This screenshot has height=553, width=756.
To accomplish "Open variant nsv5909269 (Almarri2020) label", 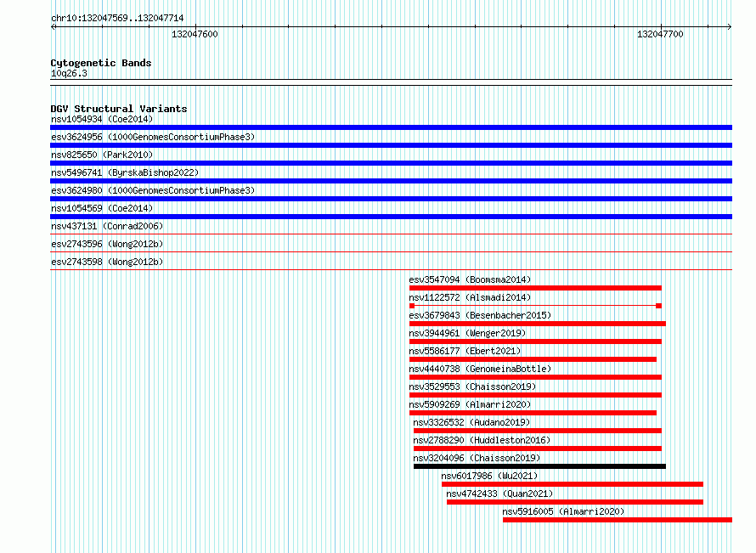I will click(x=470, y=404).
